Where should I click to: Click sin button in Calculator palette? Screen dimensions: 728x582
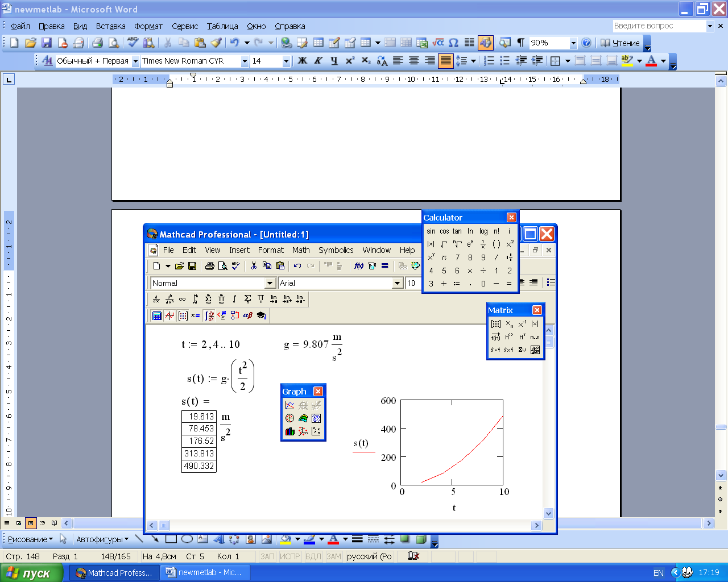point(431,231)
